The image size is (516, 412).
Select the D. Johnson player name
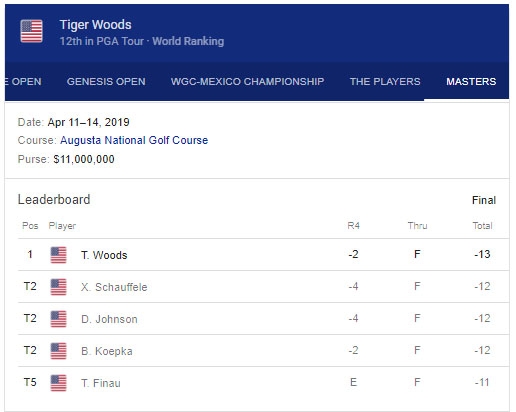(109, 319)
